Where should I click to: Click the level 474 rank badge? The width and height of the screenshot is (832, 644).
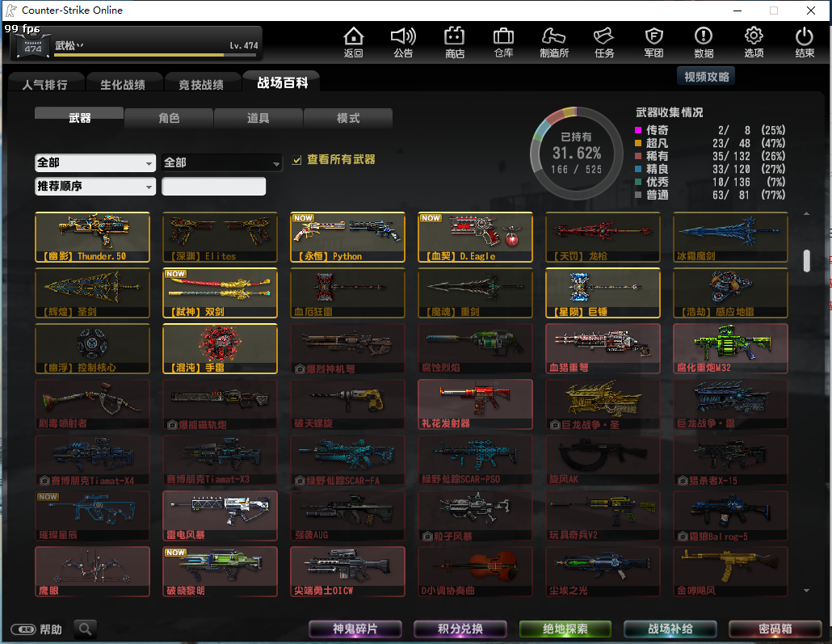(32, 46)
